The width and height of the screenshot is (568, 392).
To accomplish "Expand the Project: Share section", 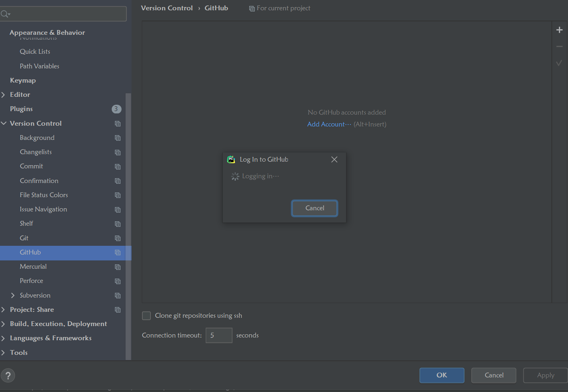I will tap(3, 310).
